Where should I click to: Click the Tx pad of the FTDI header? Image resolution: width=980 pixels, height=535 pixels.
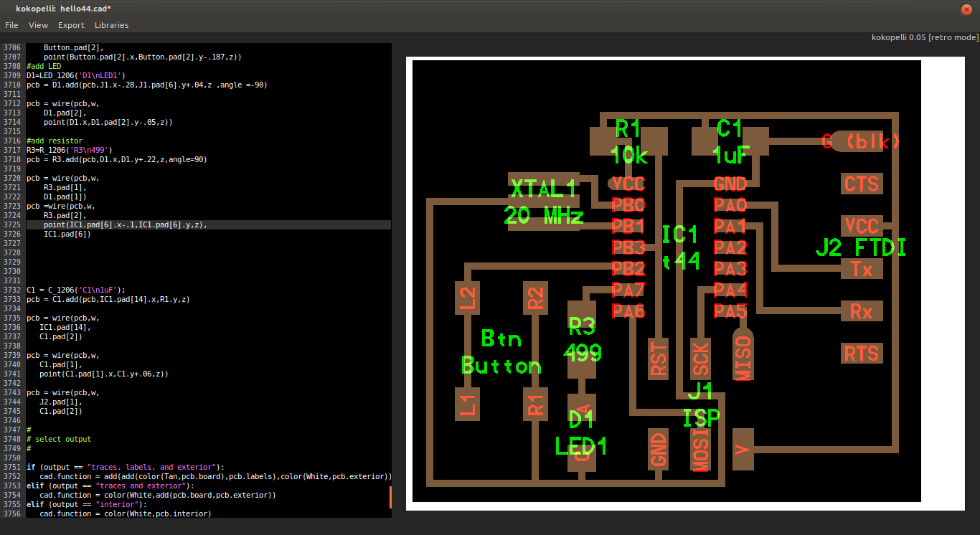coord(862,269)
